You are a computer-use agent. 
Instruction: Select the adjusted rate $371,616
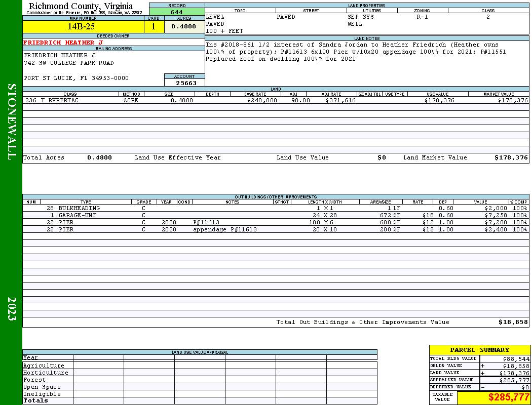coord(340,100)
